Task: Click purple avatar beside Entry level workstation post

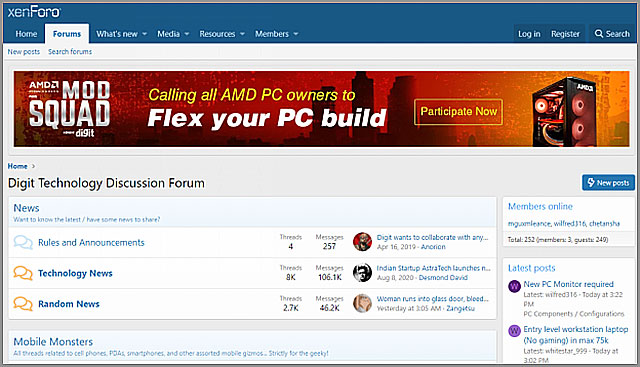Action: (x=514, y=331)
